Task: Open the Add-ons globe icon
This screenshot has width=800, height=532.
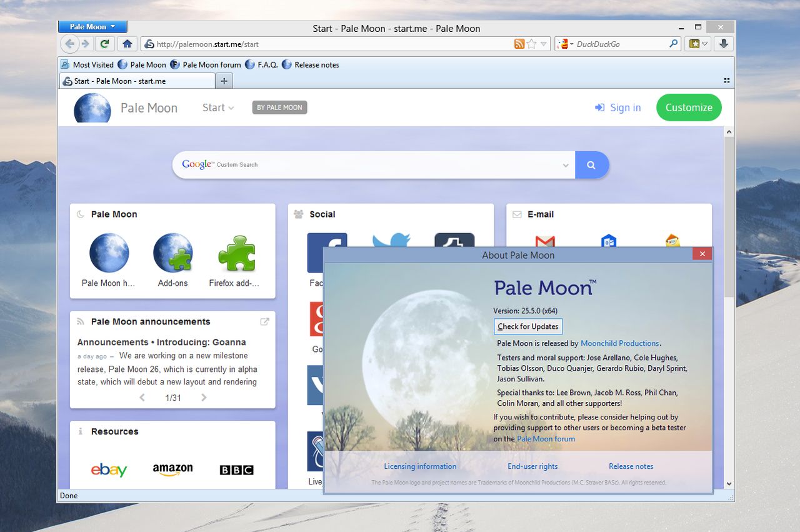Action: 173,254
